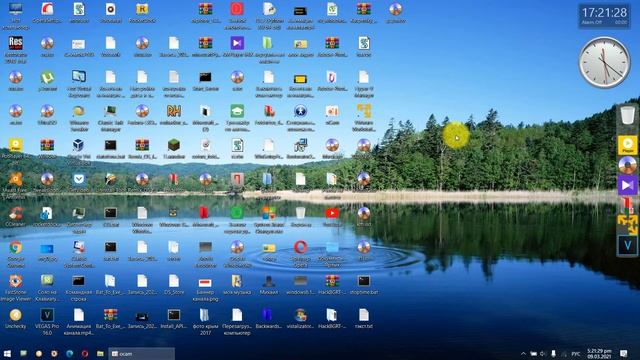Viewport: 640px width, 360px height.
Task: Open the blue Backwards folder icon
Action: pos(267,315)
